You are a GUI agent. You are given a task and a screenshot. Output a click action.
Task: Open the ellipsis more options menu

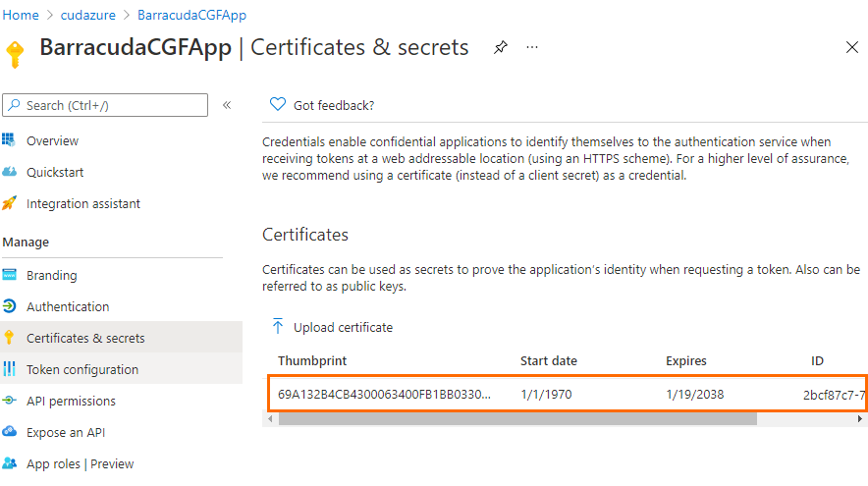(532, 47)
